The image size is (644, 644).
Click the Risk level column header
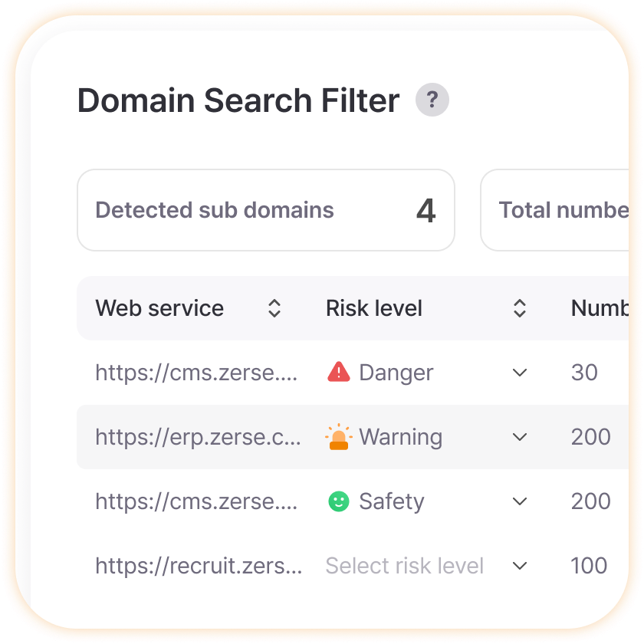click(x=374, y=308)
